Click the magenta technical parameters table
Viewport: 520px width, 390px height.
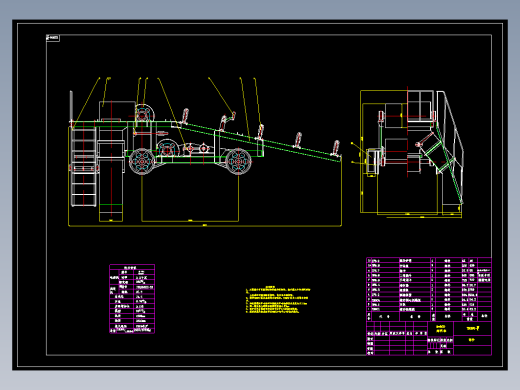[132, 299]
